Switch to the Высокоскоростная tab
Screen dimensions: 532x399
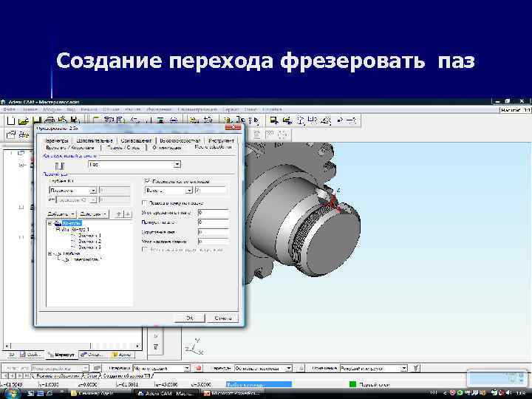pos(180,140)
